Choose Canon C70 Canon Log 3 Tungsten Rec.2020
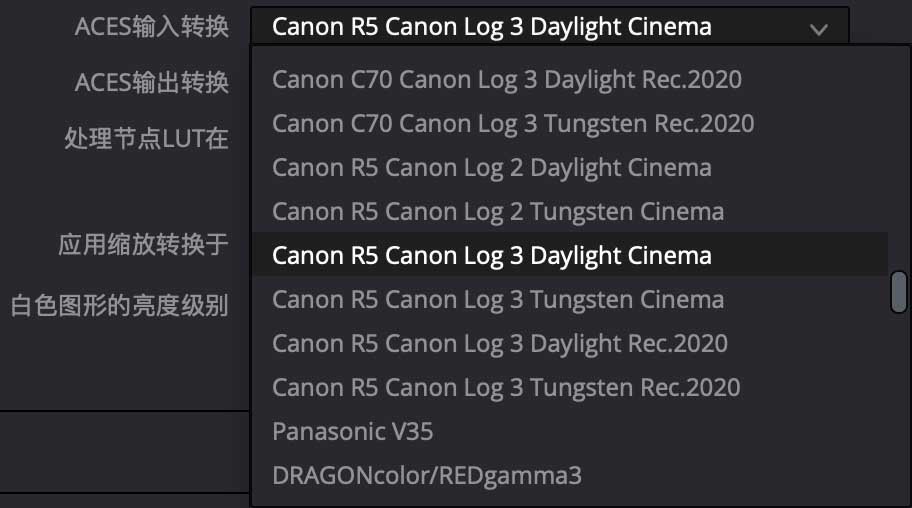912x508 pixels. (513, 123)
